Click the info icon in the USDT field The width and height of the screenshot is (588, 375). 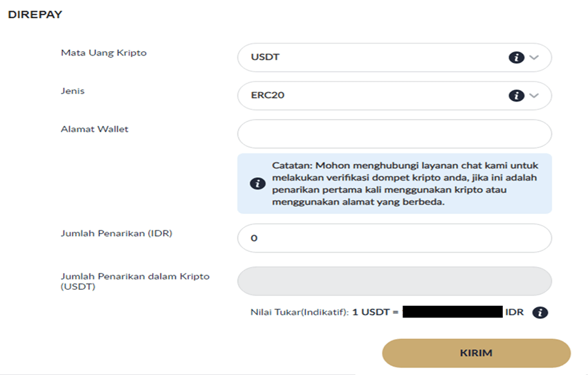coord(516,57)
